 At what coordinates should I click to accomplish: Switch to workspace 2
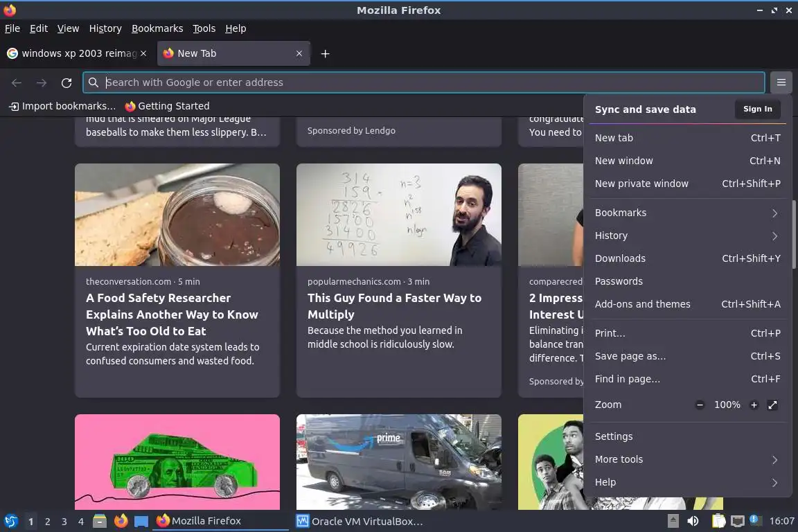tap(47, 522)
